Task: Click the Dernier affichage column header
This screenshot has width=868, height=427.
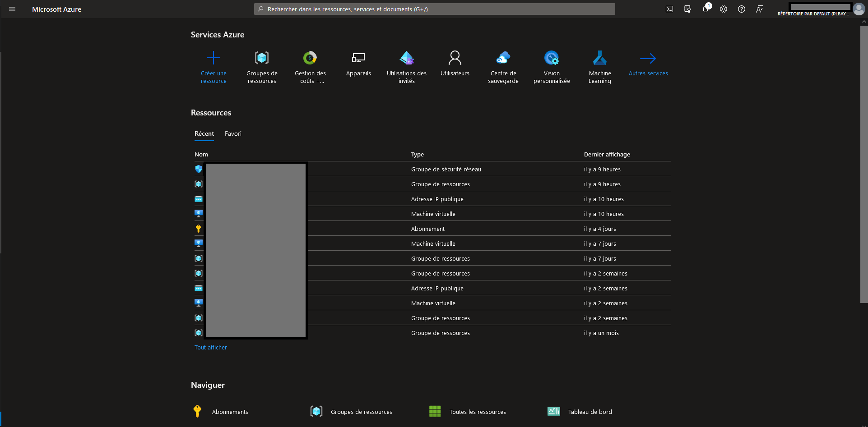Action: 607,155
